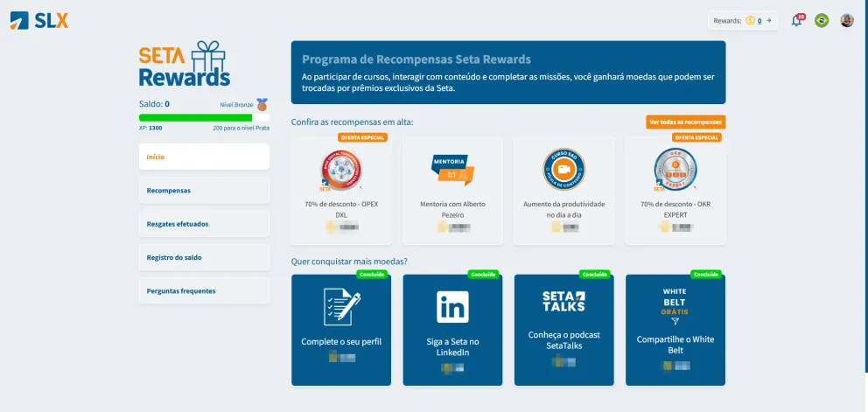
Task: Click the Brazil flag language icon
Action: click(x=822, y=20)
